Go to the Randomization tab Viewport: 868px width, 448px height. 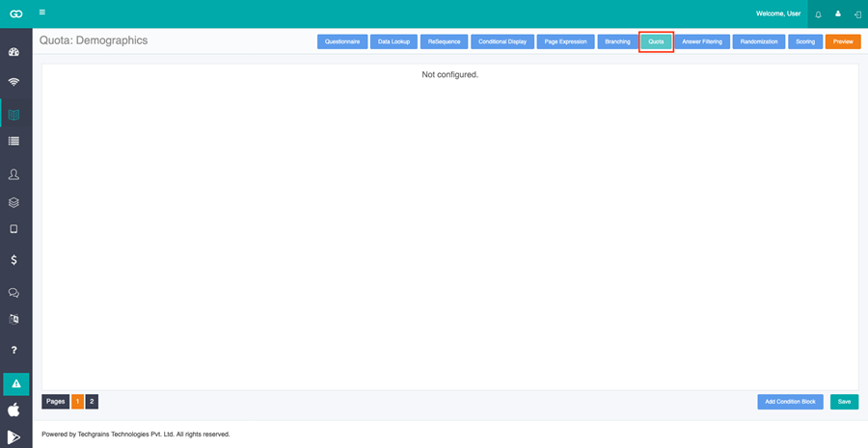point(759,41)
